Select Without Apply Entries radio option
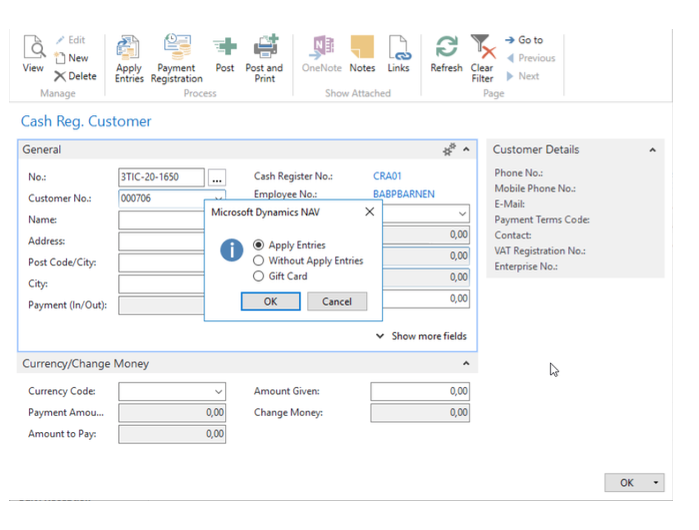The width and height of the screenshot is (699, 530). coord(259,261)
